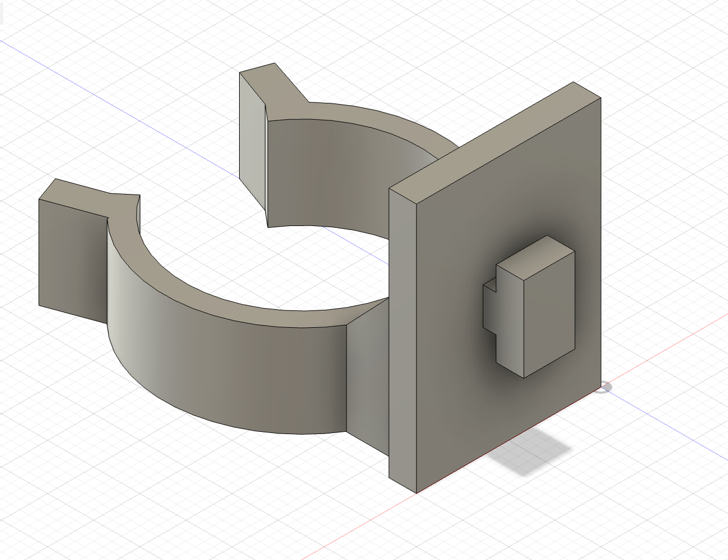Select the top edge face of the square plate
The height and width of the screenshot is (560, 728).
click(x=495, y=142)
